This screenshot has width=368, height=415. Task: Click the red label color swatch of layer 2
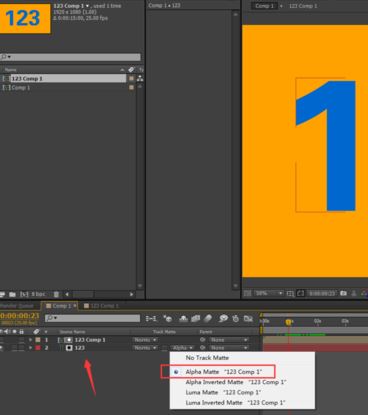tap(38, 348)
